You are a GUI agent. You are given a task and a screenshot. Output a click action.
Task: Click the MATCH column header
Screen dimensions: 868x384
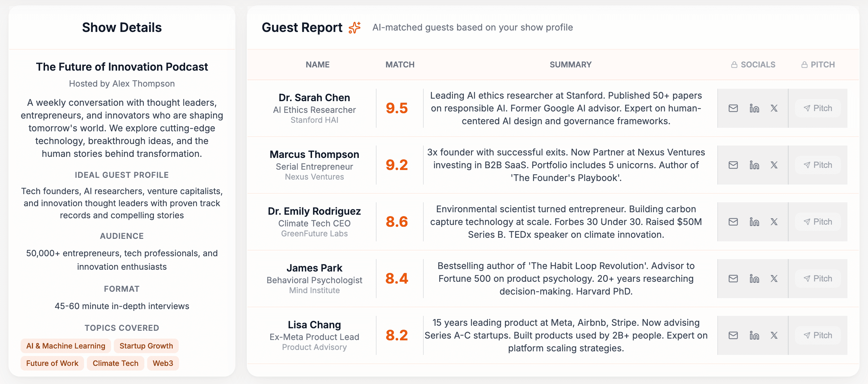(400, 65)
